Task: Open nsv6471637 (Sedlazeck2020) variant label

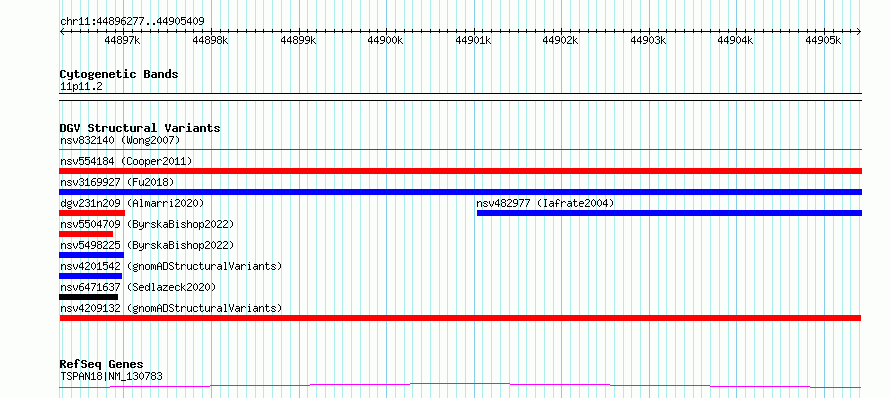Action: pos(138,287)
